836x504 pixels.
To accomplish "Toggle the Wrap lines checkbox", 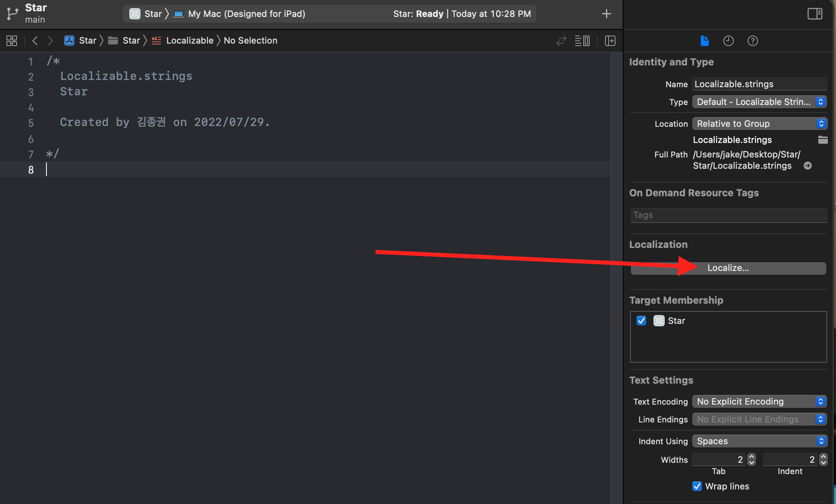I will click(x=697, y=486).
